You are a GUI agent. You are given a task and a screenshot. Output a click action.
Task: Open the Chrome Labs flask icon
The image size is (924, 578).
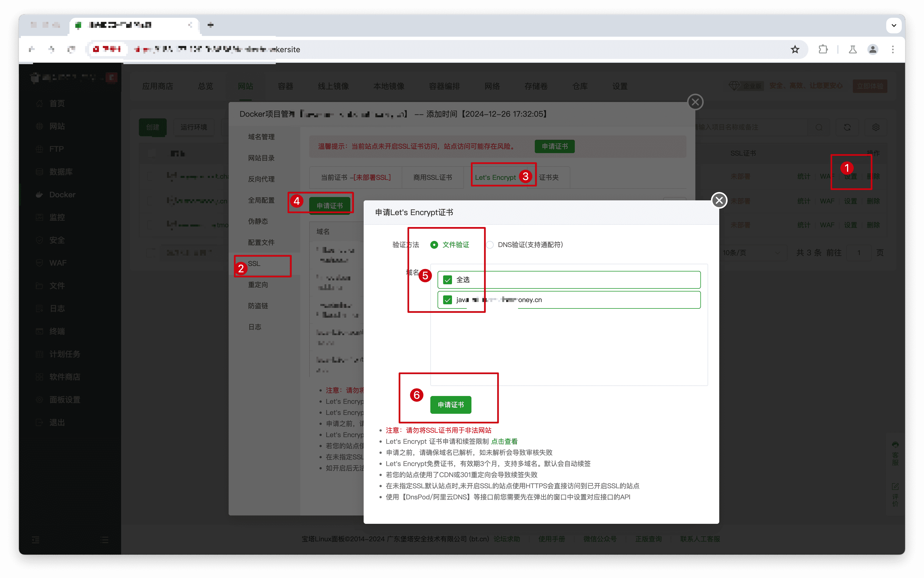[x=853, y=49]
